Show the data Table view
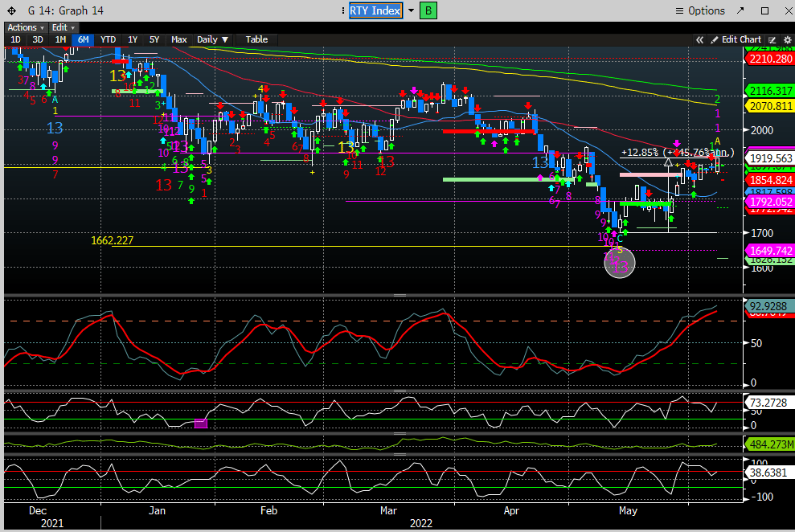The width and height of the screenshot is (795, 532). (x=256, y=39)
